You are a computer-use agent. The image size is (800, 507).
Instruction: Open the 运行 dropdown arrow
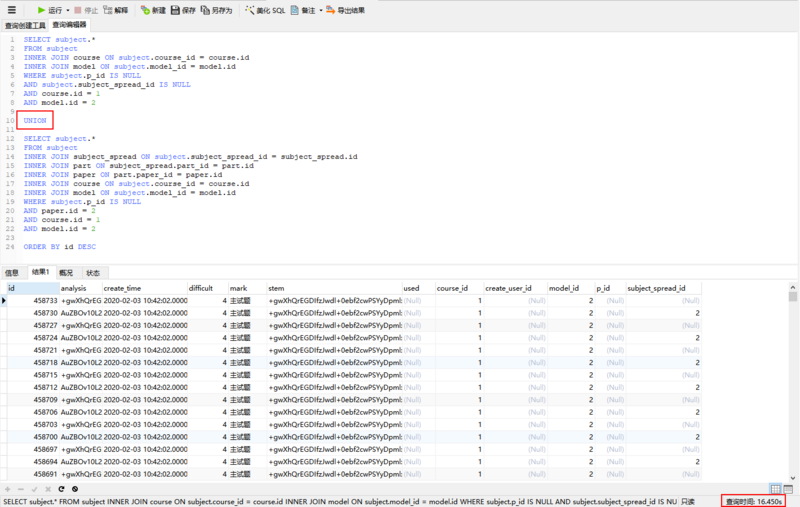point(68,10)
